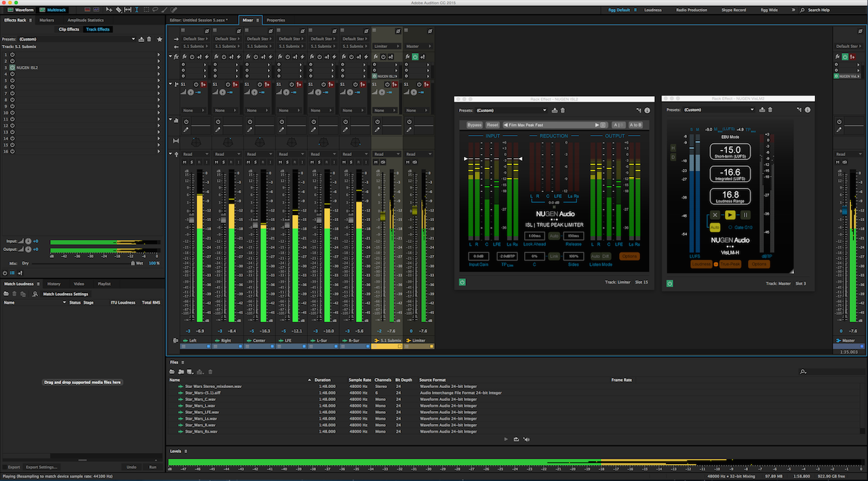Click the info icon in NUGEN VisLM2 window

click(808, 110)
